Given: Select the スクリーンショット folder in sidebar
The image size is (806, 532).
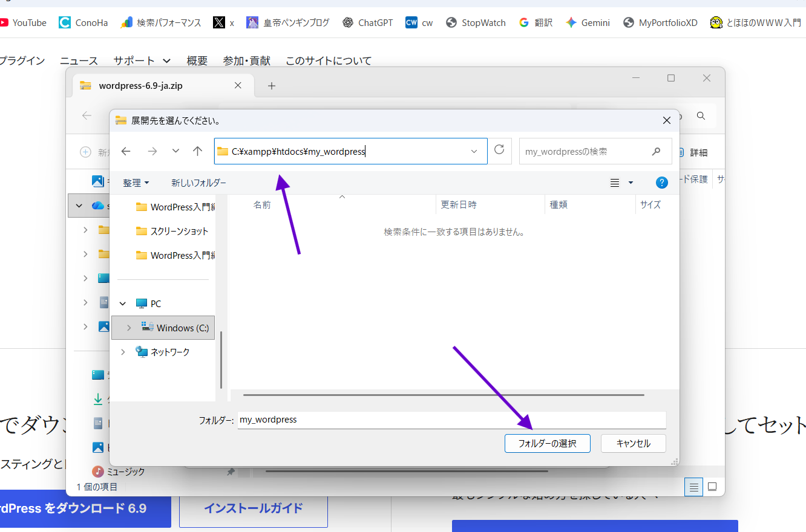Looking at the screenshot, I should [179, 231].
